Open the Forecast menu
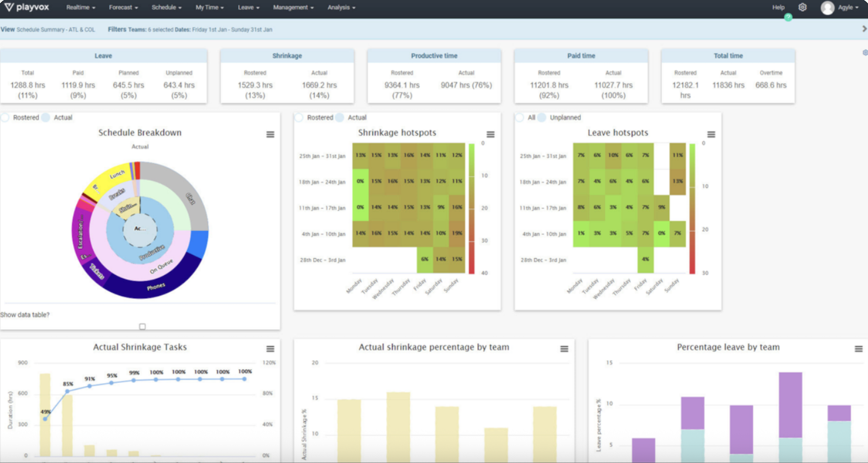Viewport: 868px width, 463px height. (123, 8)
